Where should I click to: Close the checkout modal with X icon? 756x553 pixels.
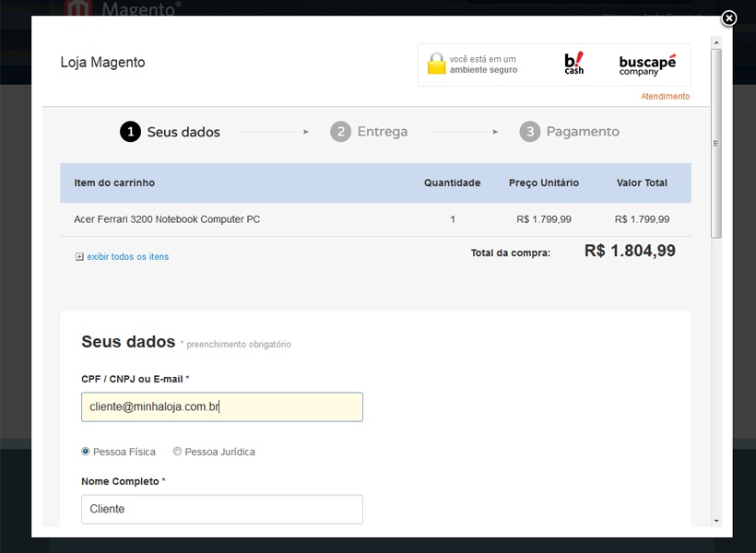click(x=728, y=18)
